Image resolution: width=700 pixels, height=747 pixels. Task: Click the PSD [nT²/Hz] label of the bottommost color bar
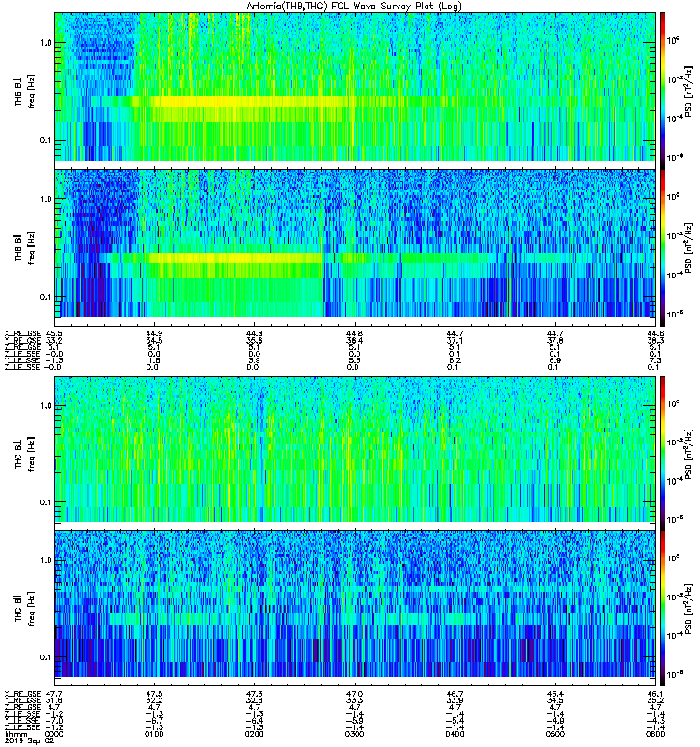(689, 609)
